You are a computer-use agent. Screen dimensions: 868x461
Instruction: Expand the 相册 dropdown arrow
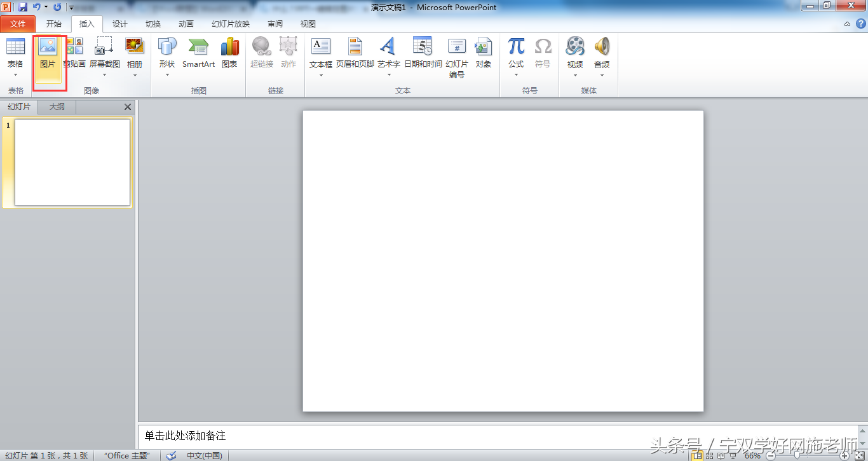point(135,75)
